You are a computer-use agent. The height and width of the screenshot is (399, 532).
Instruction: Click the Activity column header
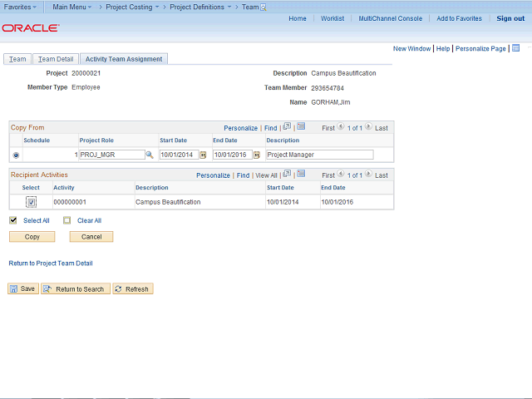coord(64,188)
